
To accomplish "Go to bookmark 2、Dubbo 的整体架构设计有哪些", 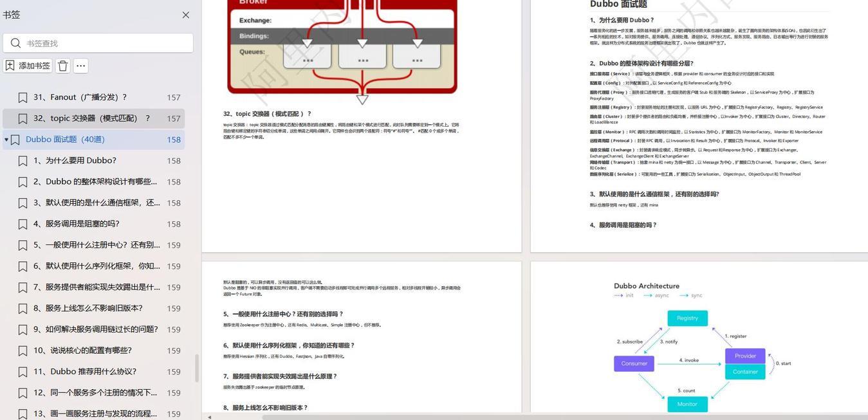I will point(93,182).
